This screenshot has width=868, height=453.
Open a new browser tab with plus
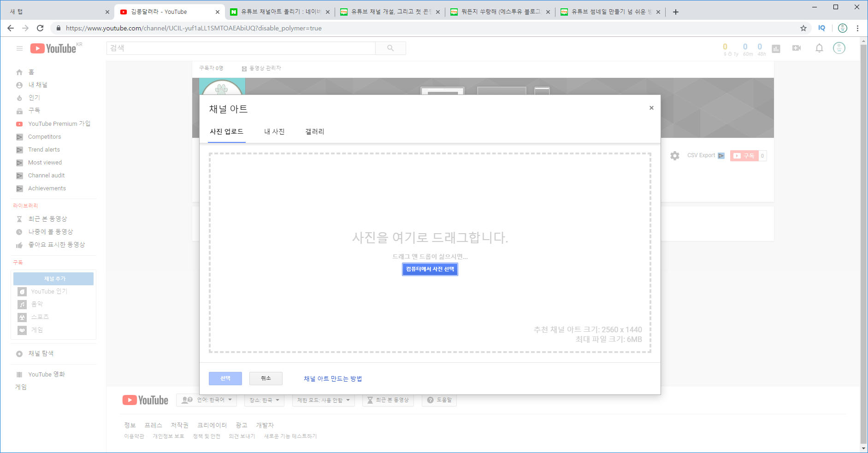(676, 12)
